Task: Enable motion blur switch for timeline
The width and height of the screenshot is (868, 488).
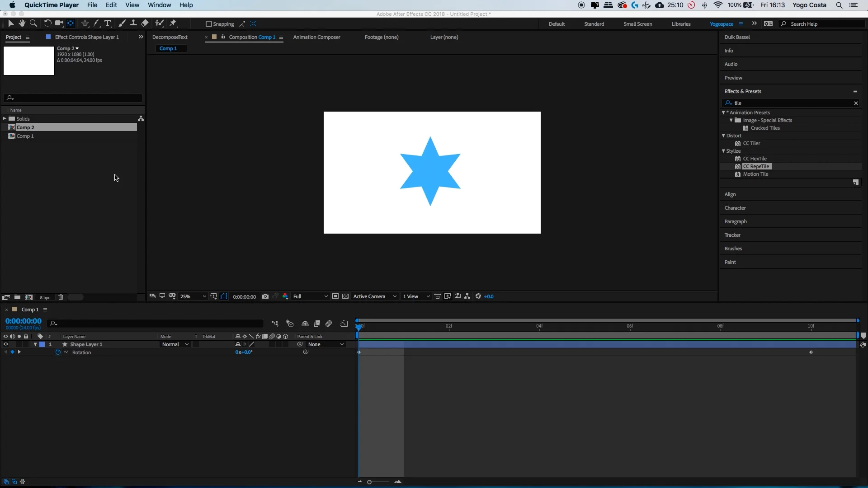Action: [x=329, y=324]
